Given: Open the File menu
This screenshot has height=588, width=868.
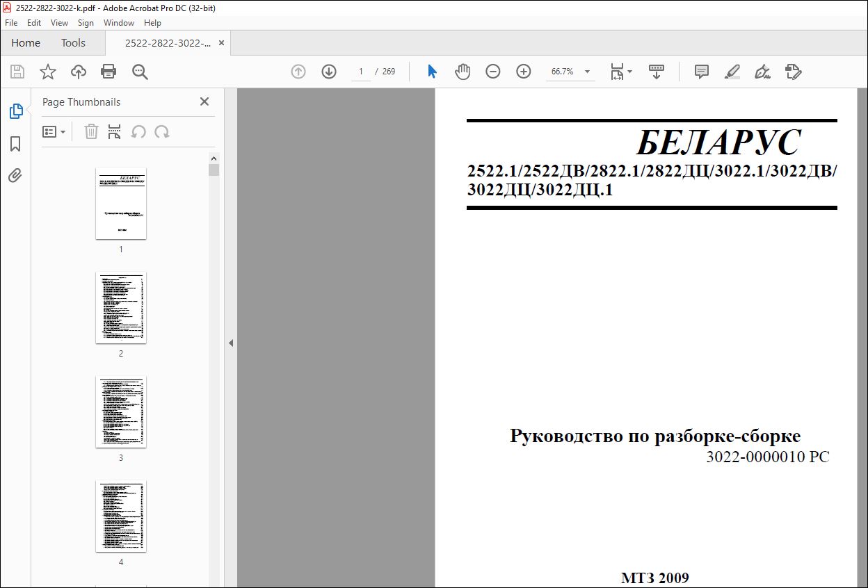Looking at the screenshot, I should pyautogui.click(x=11, y=23).
